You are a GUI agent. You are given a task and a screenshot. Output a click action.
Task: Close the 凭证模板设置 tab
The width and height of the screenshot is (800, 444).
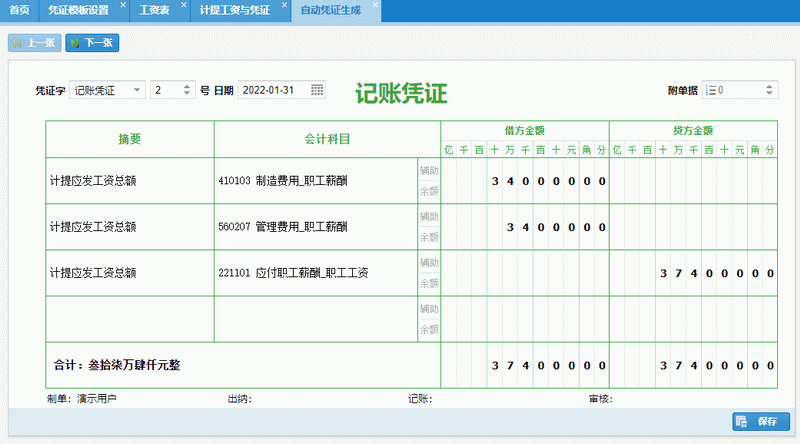point(123,5)
